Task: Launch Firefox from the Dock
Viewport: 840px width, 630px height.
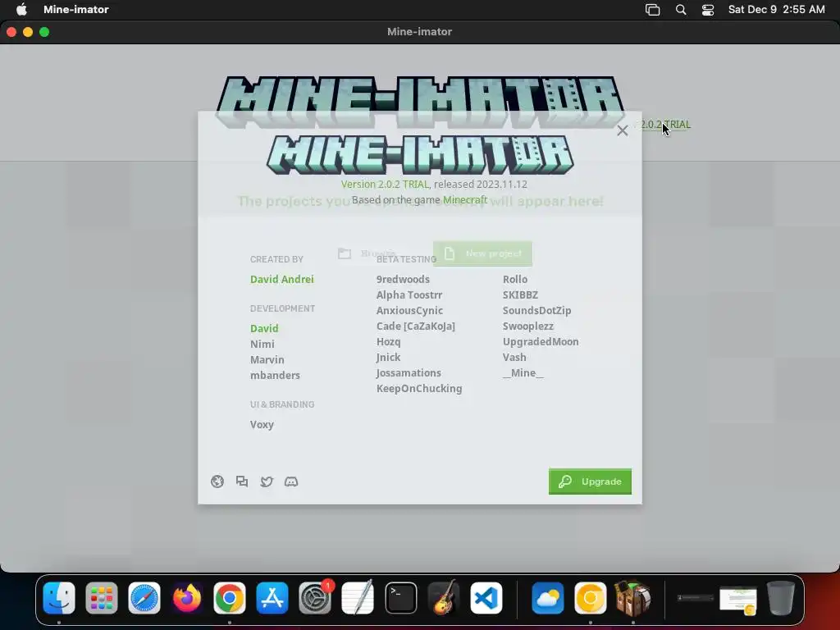Action: click(x=187, y=597)
